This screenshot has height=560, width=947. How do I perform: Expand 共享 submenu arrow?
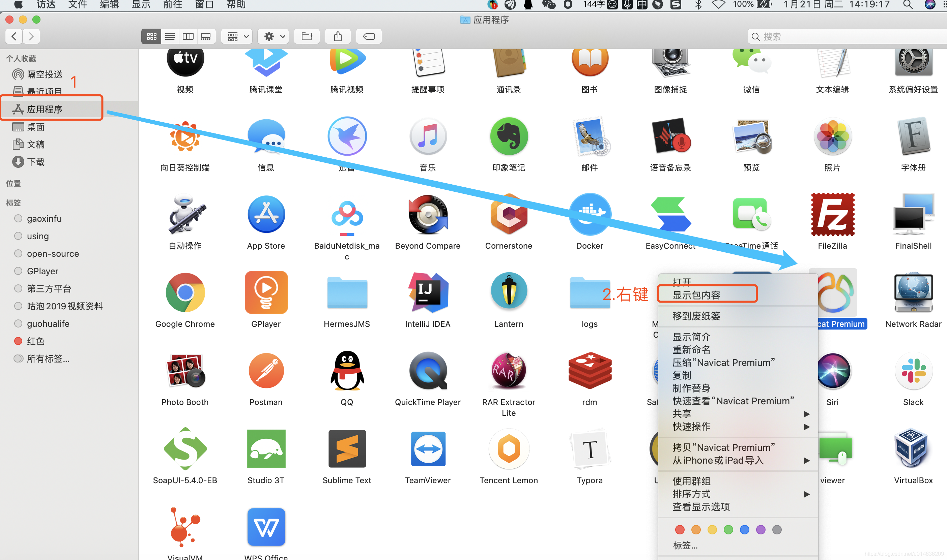coord(806,414)
